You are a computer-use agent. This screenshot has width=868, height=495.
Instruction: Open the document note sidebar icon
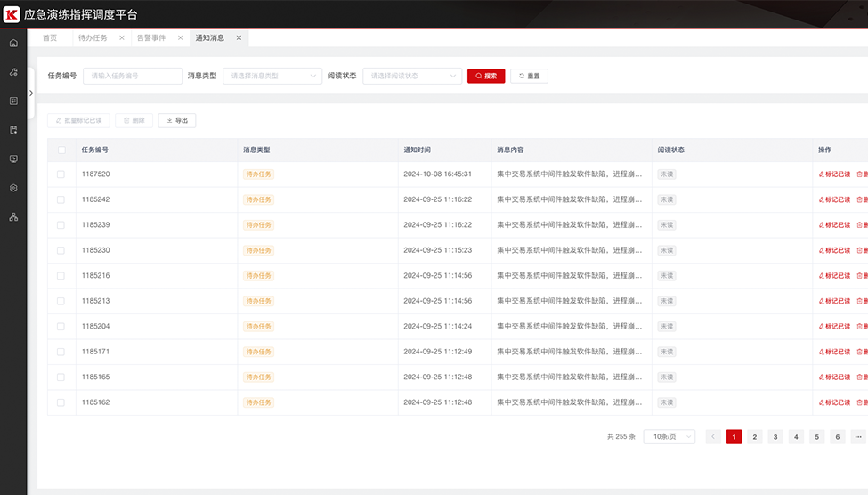[x=13, y=130]
